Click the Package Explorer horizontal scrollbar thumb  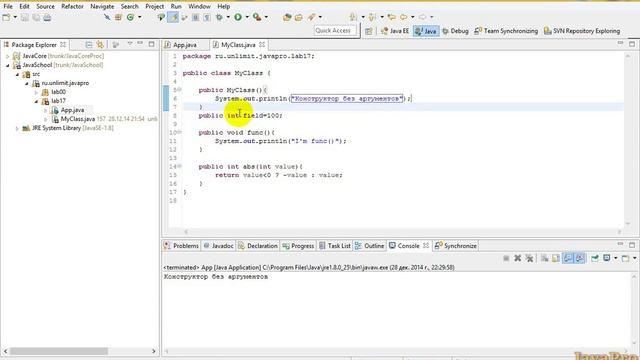(x=59, y=351)
